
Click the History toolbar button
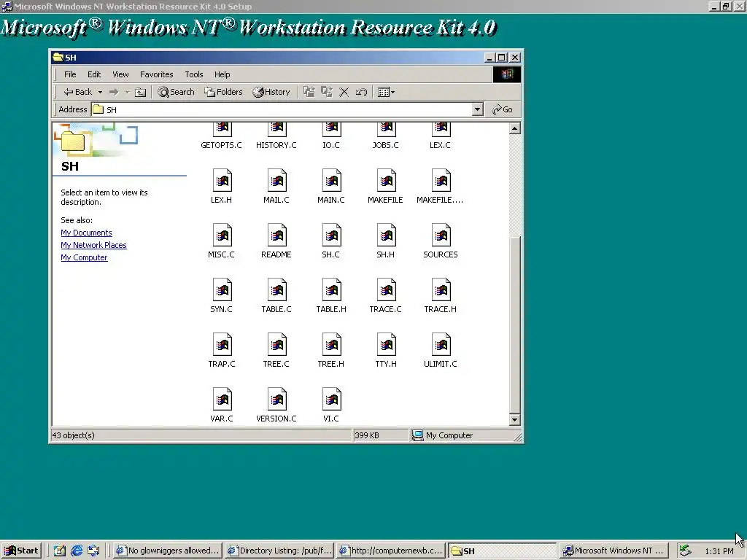point(271,92)
